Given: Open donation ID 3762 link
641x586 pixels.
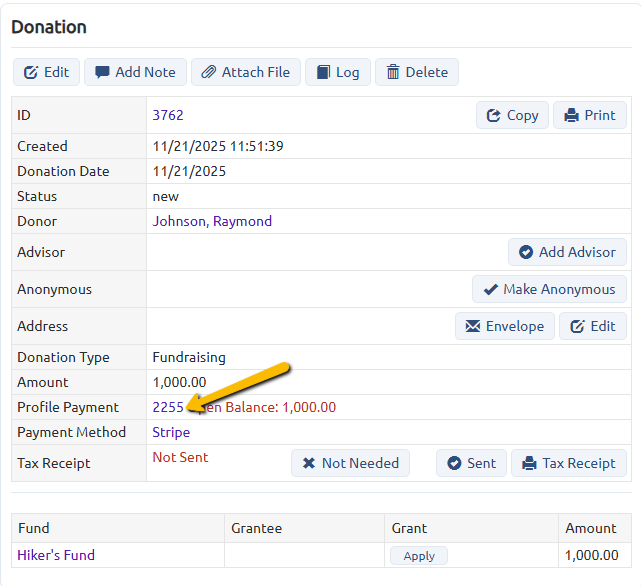Looking at the screenshot, I should pos(168,115).
